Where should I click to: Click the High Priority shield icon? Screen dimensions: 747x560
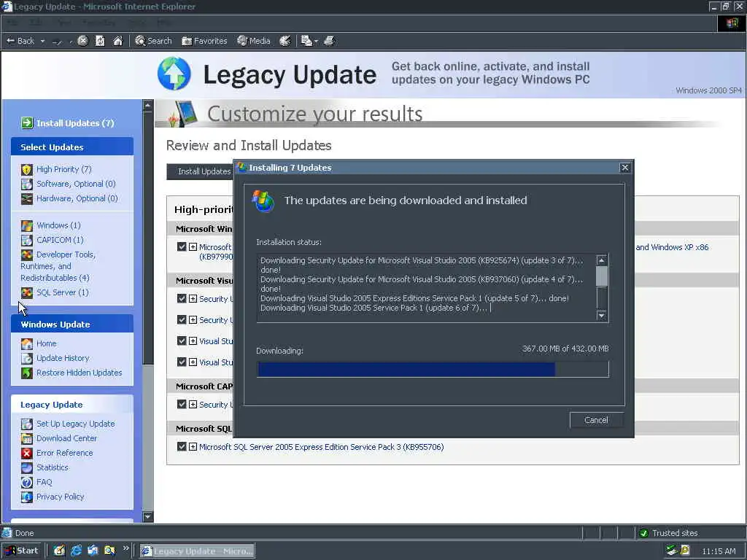click(27, 169)
